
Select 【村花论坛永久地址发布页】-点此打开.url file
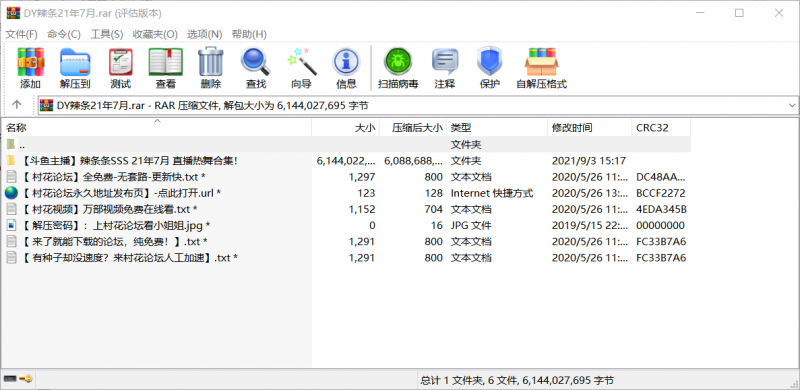(120, 193)
